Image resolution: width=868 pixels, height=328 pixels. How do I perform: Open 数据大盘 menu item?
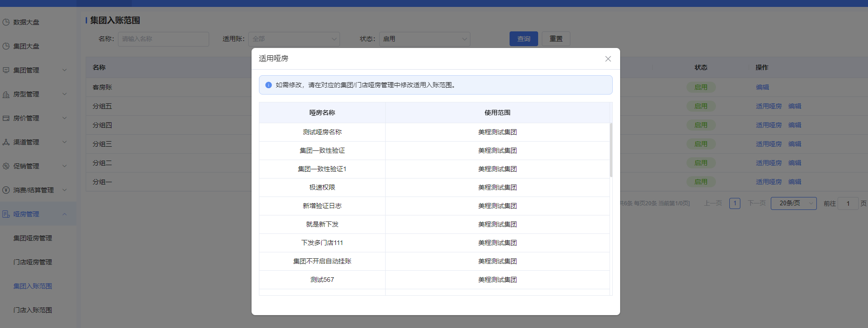coord(26,22)
